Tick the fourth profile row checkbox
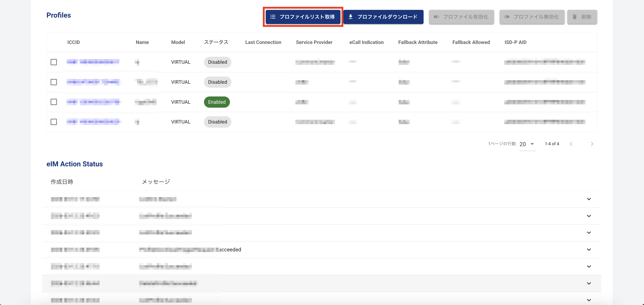Viewport: 644px width, 305px height. 54,122
